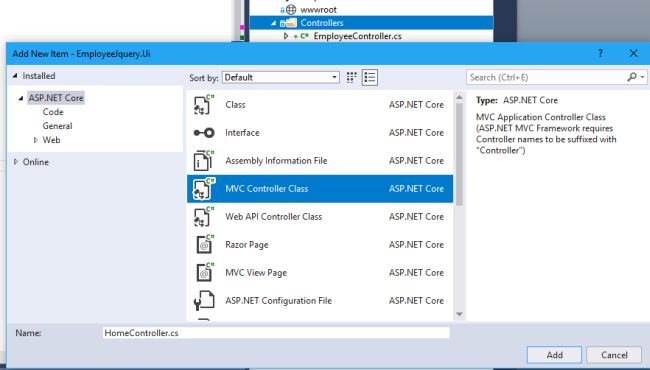The width and height of the screenshot is (650, 370).
Task: Collapse the Installed section
Action: 15,76
